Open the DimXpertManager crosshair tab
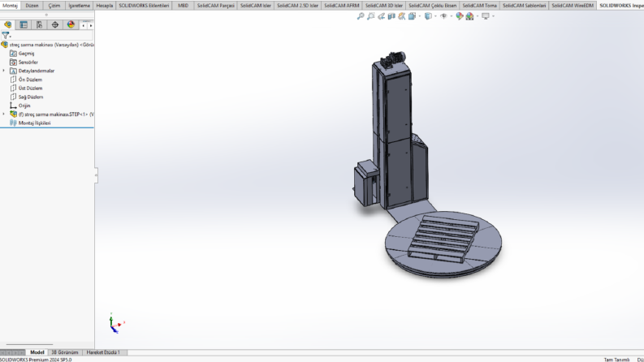This screenshot has height=362, width=644. point(55,25)
